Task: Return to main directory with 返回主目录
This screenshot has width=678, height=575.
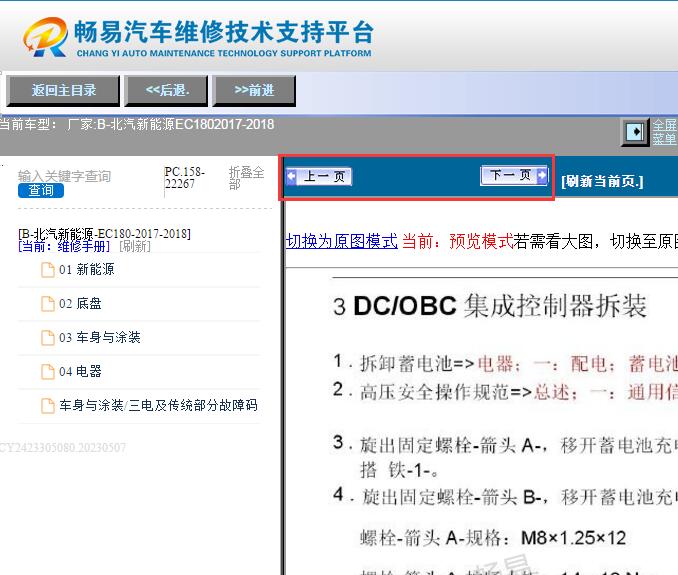Action: click(63, 90)
